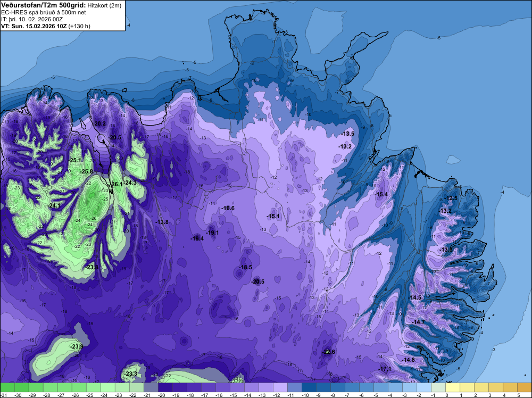Click the valid time 'VT: Sun. 15.02.2026 10Z'
The height and width of the screenshot is (398, 532).
pyautogui.click(x=34, y=26)
